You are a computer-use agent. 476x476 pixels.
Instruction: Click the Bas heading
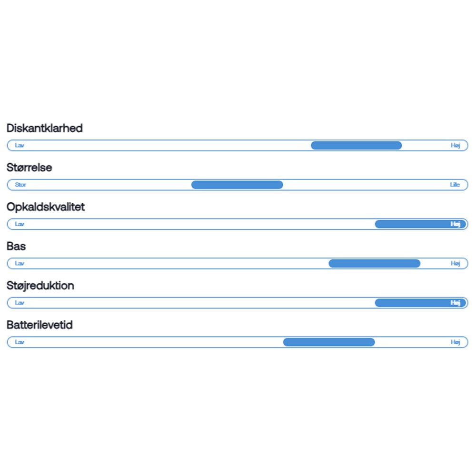16,247
